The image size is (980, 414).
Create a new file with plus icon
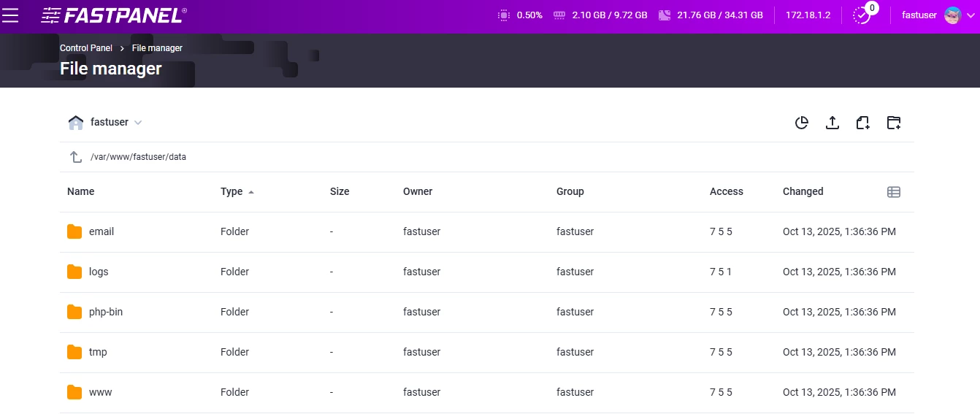click(x=863, y=123)
